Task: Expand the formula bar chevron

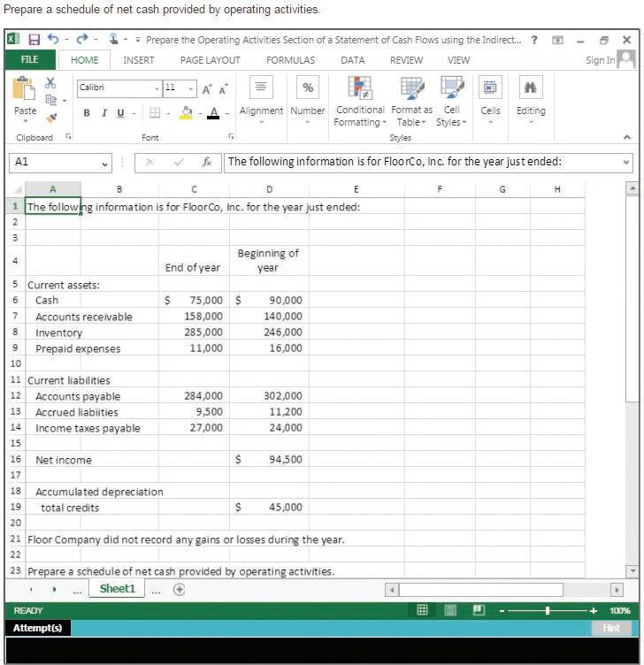Action: pyautogui.click(x=625, y=163)
